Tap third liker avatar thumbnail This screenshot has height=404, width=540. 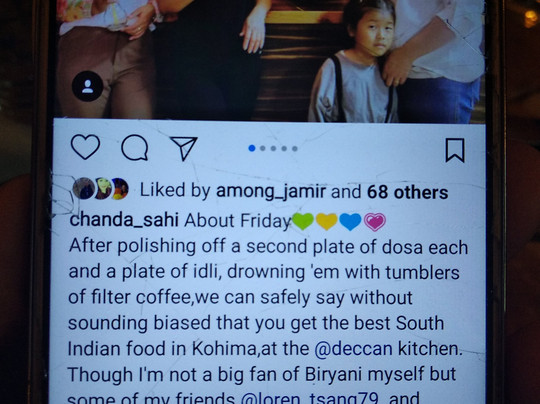click(120, 189)
